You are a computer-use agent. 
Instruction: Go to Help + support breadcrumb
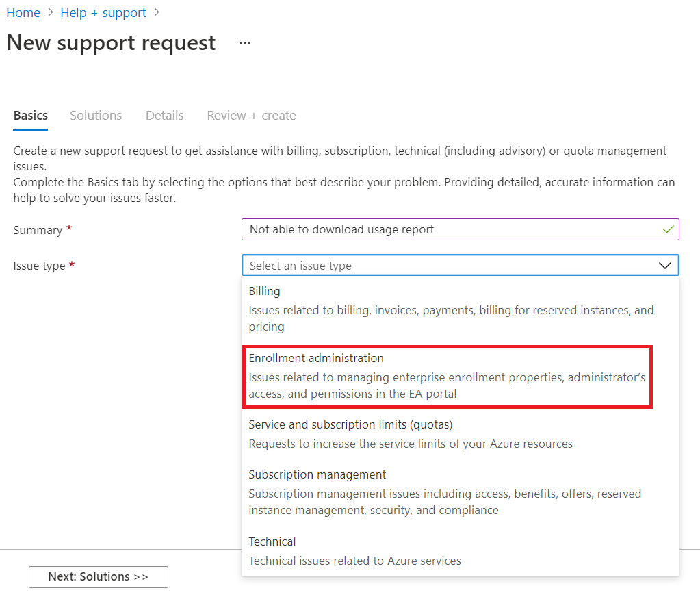[103, 13]
